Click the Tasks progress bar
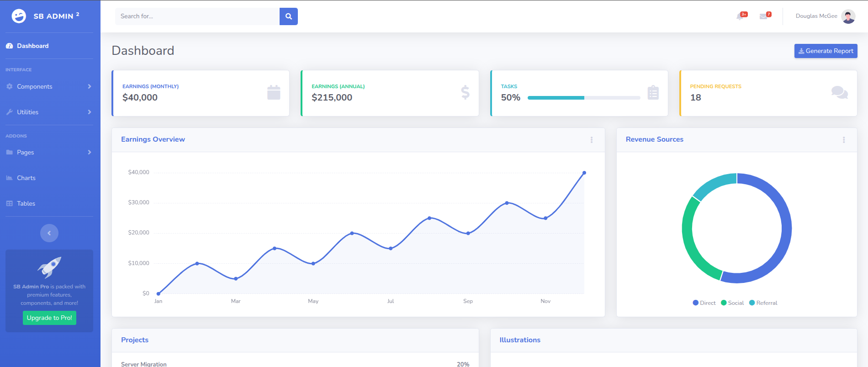The width and height of the screenshot is (868, 367). 583,98
